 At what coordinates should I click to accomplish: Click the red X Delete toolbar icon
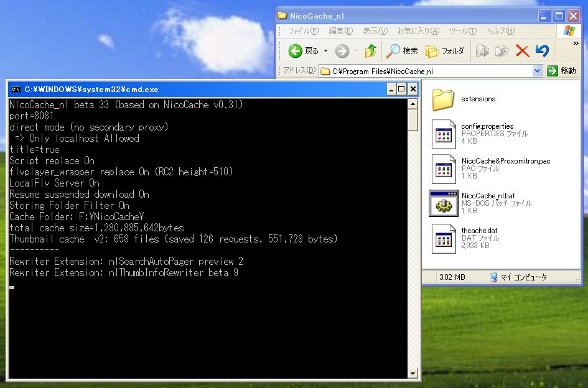522,50
